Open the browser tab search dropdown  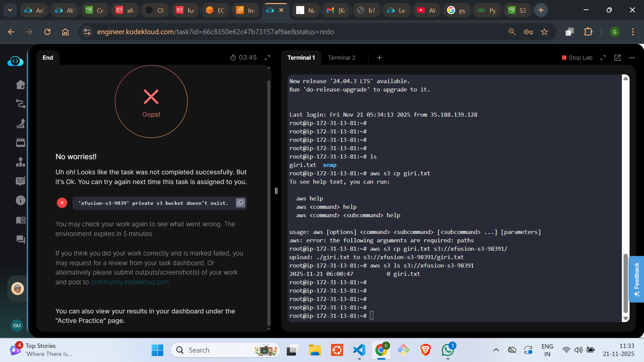[x=10, y=10]
